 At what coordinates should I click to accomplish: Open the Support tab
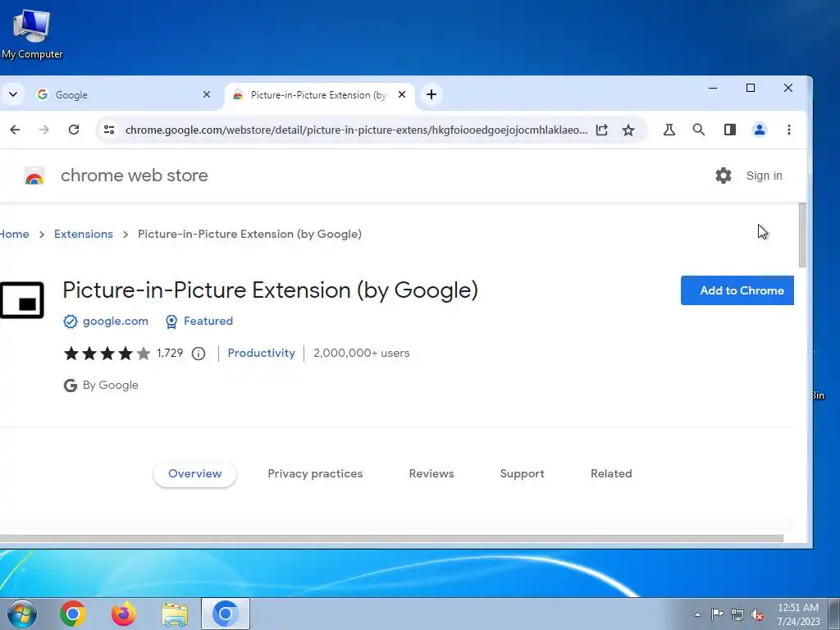[523, 473]
